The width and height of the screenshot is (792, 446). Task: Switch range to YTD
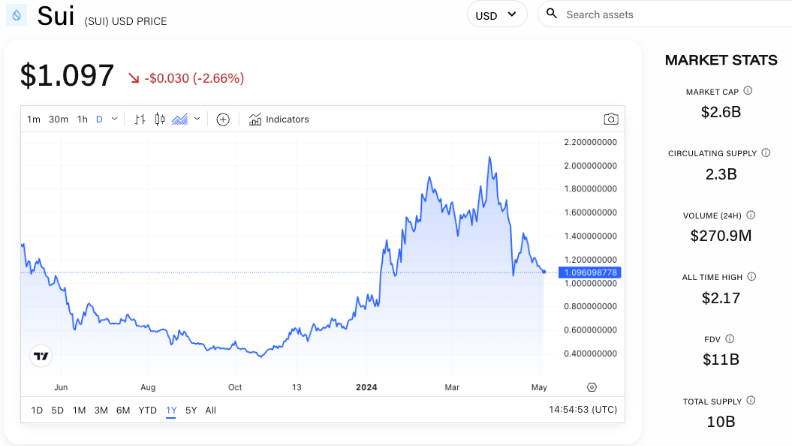pyautogui.click(x=147, y=410)
